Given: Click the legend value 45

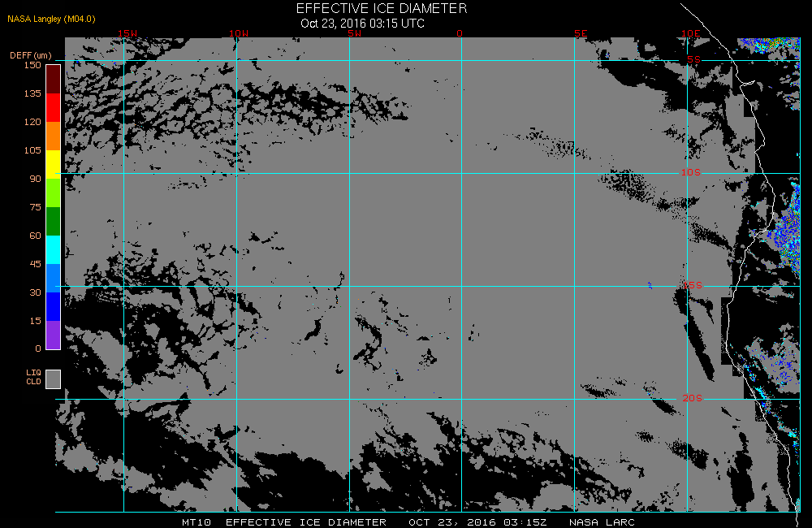Looking at the screenshot, I should click(x=35, y=264).
